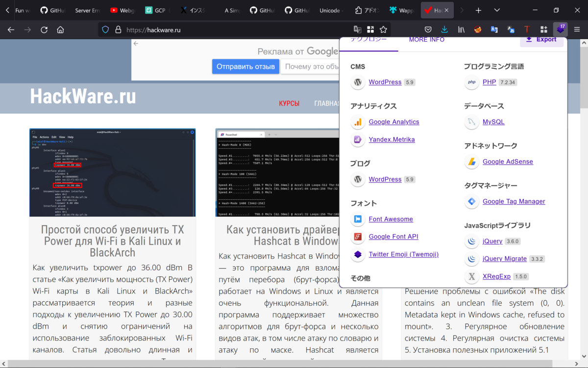Open the TX Power Kali Linux article thumbnail
The height and width of the screenshot is (368, 588).
point(112,172)
